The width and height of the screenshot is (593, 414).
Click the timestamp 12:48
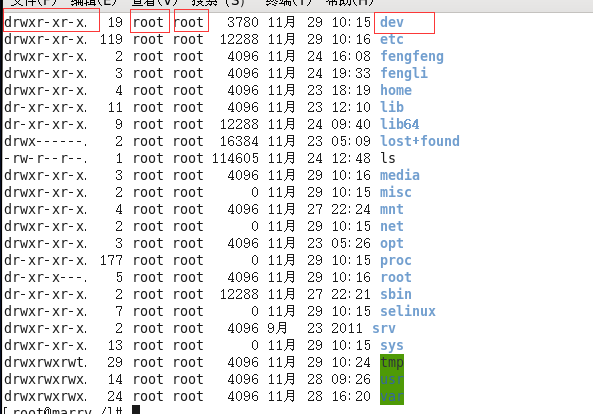click(x=351, y=158)
